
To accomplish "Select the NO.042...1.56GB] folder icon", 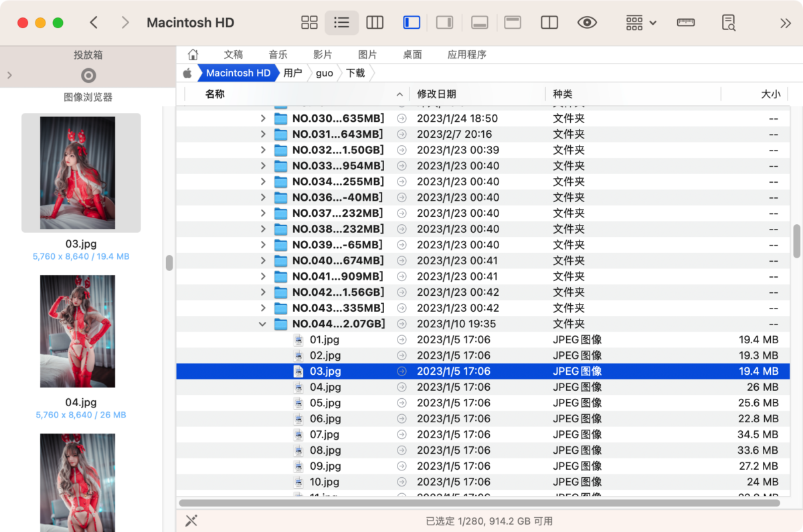I will 280,292.
